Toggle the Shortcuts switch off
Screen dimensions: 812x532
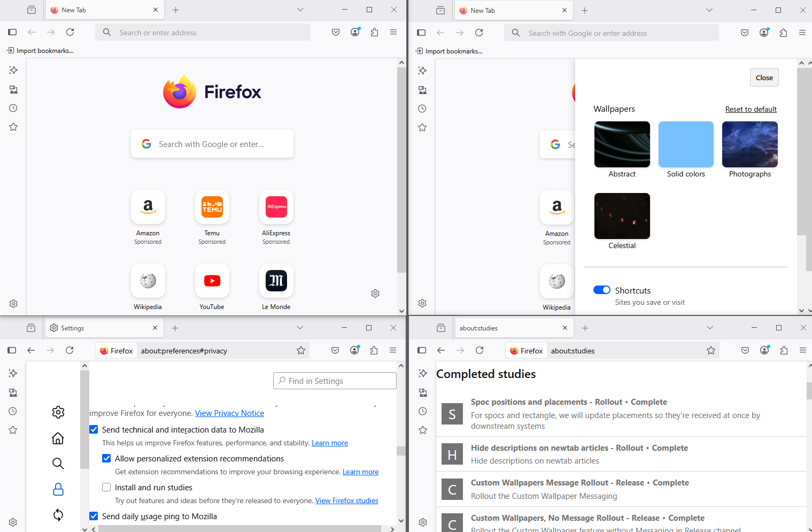602,290
